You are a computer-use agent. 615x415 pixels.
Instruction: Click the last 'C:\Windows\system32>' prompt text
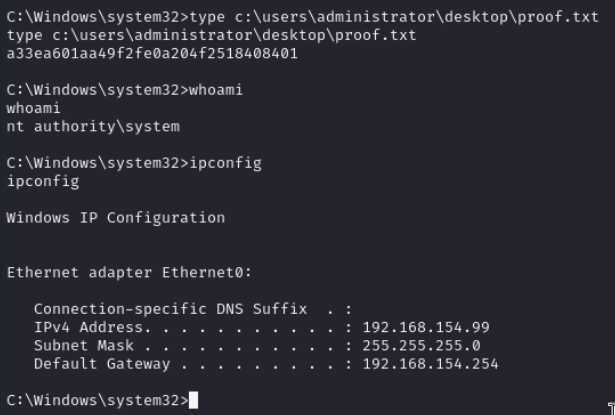point(95,400)
